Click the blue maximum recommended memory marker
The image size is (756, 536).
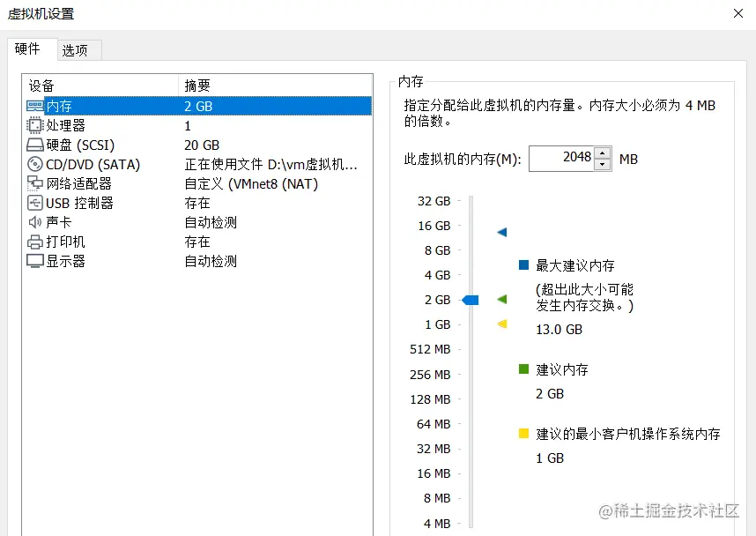click(502, 232)
